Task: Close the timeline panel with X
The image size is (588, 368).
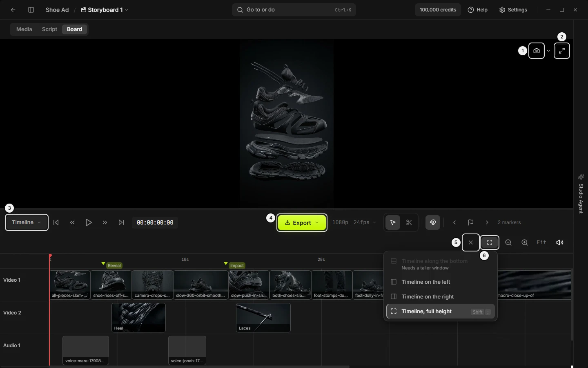Action: point(471,242)
